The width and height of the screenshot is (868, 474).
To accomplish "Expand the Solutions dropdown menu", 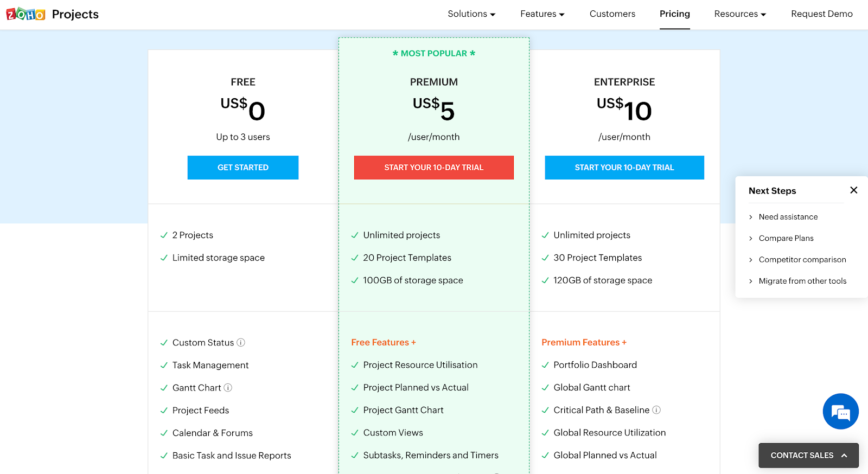I will point(471,14).
